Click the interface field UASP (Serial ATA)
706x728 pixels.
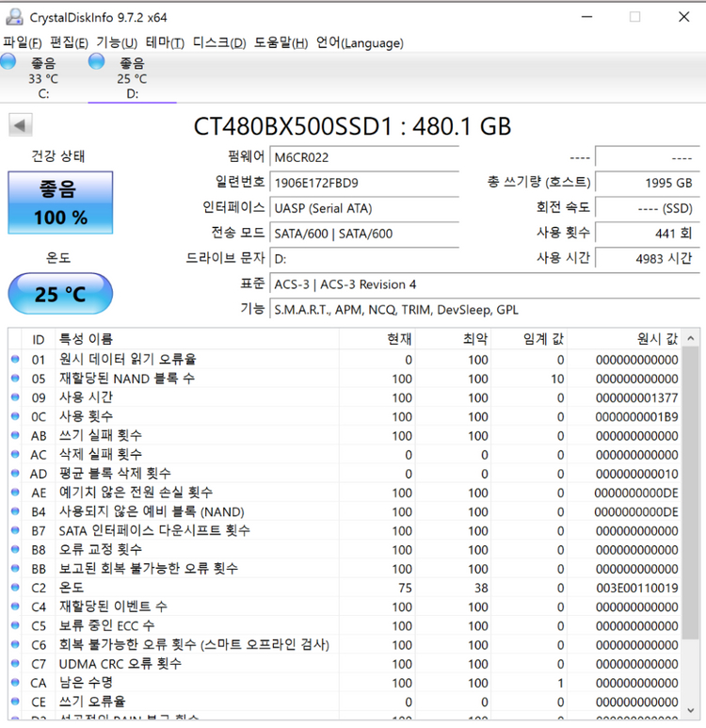[x=364, y=208]
